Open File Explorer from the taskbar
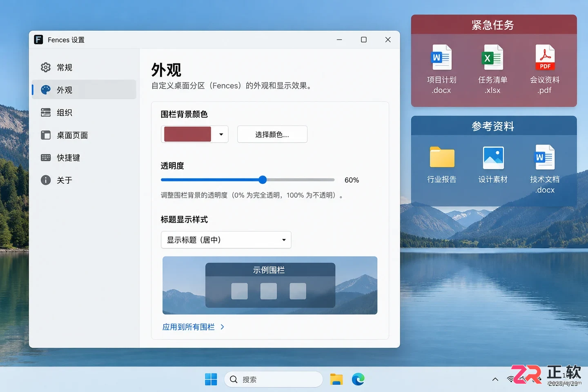588x392 pixels. (336, 379)
